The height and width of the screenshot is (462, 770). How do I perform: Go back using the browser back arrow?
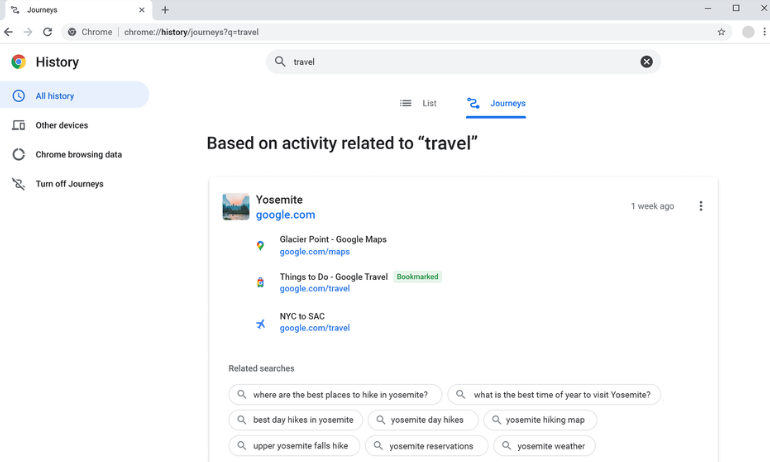point(8,32)
